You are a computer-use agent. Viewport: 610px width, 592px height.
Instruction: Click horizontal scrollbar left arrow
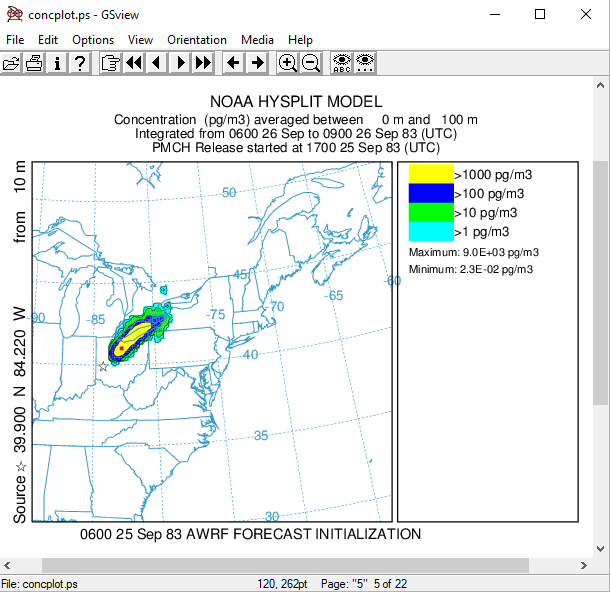tap(7, 565)
